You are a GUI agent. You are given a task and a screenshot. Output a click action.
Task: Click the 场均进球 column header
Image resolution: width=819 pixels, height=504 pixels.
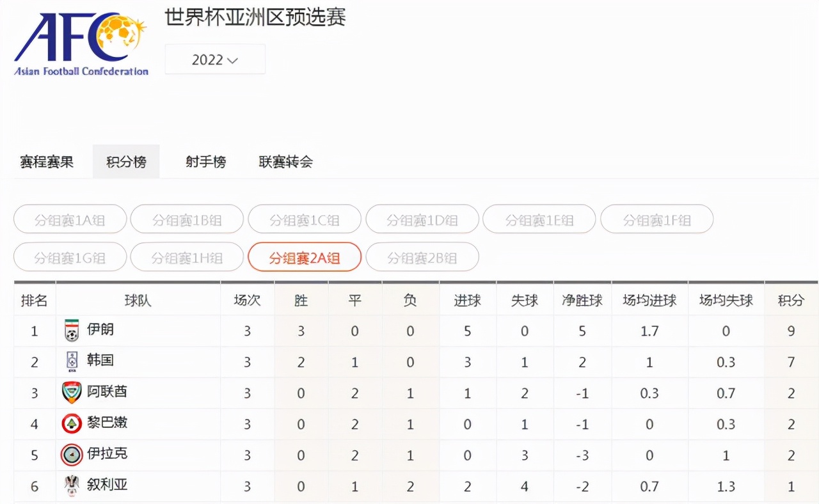pyautogui.click(x=649, y=300)
